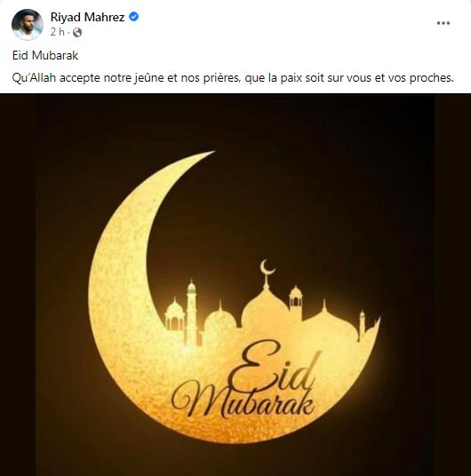The height and width of the screenshot is (476, 471).
Task: Open the golden crescent moon image
Action: pos(235,285)
